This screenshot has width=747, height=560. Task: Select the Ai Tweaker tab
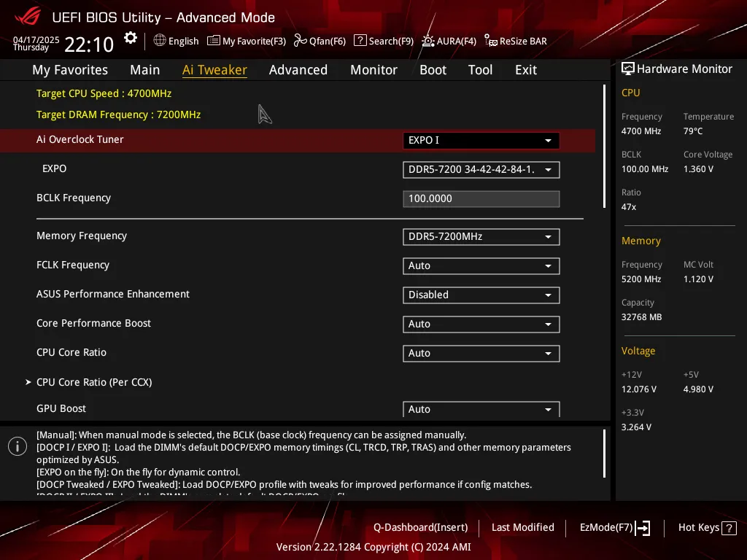coord(214,69)
